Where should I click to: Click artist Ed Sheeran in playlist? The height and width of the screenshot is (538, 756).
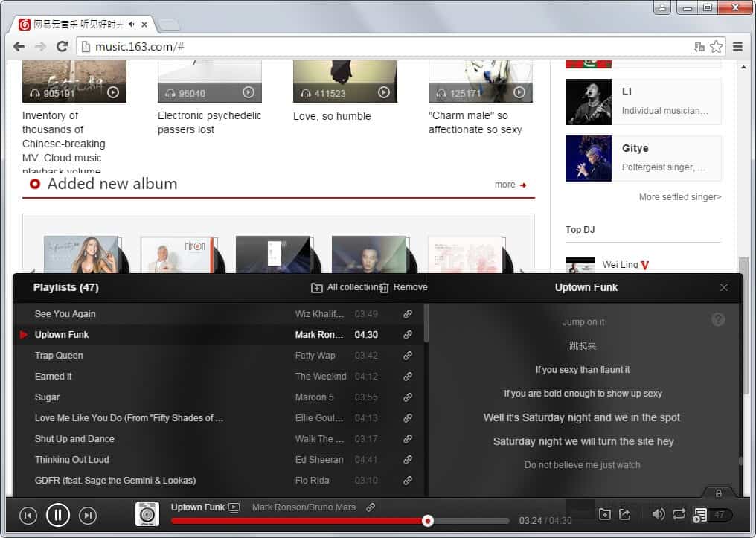point(319,460)
